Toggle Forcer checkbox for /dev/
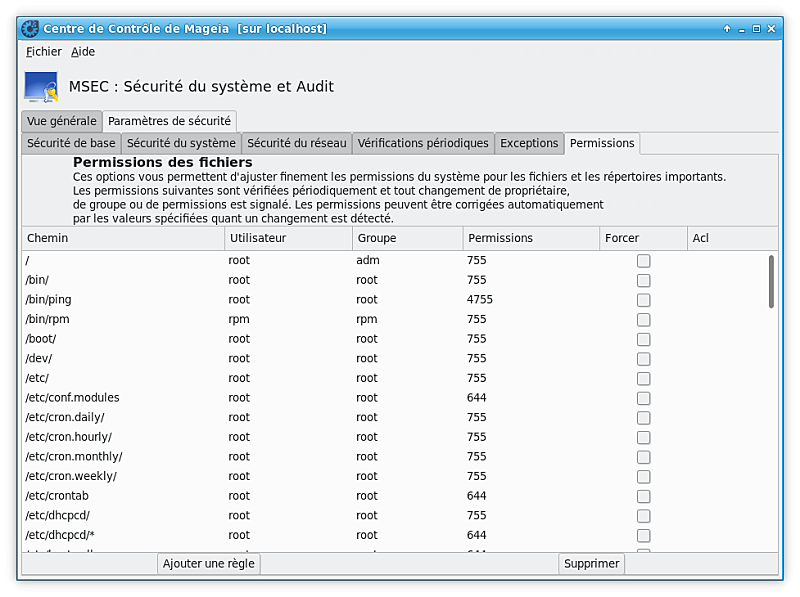Image resolution: width=800 pixels, height=597 pixels. [643, 359]
